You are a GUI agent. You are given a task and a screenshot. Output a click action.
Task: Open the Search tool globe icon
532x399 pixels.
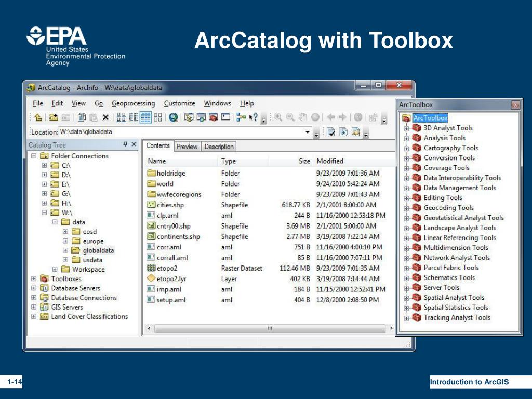[174, 117]
